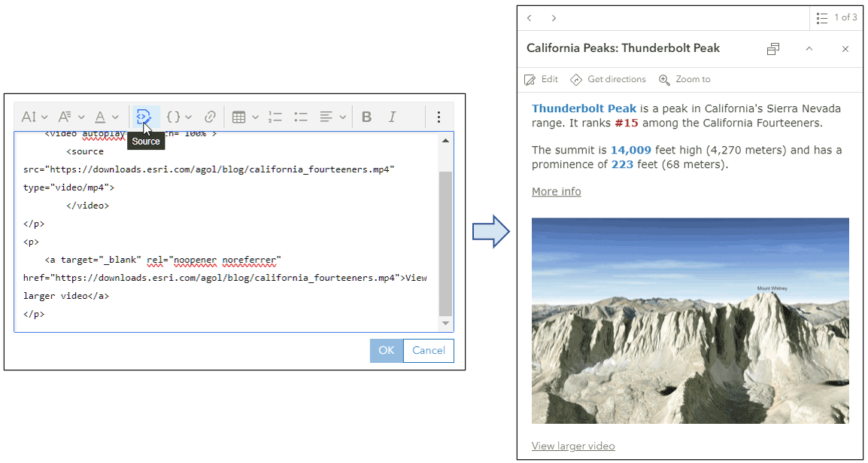Image resolution: width=868 pixels, height=463 pixels.
Task: Click the bold Thunderbolt Peak text
Action: pyautogui.click(x=584, y=108)
